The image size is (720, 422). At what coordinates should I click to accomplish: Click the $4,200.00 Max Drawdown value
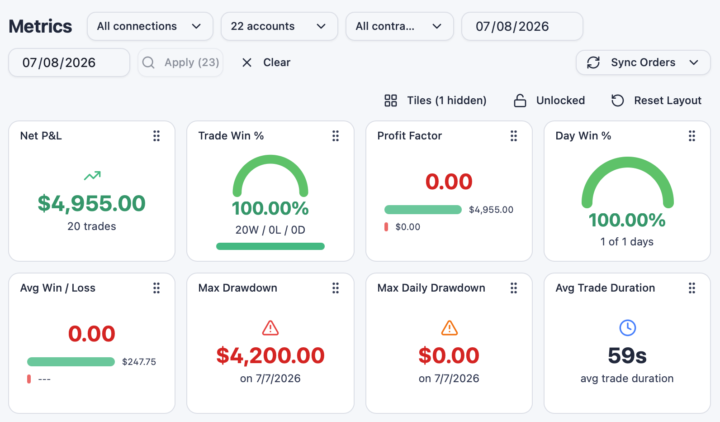pyautogui.click(x=270, y=356)
